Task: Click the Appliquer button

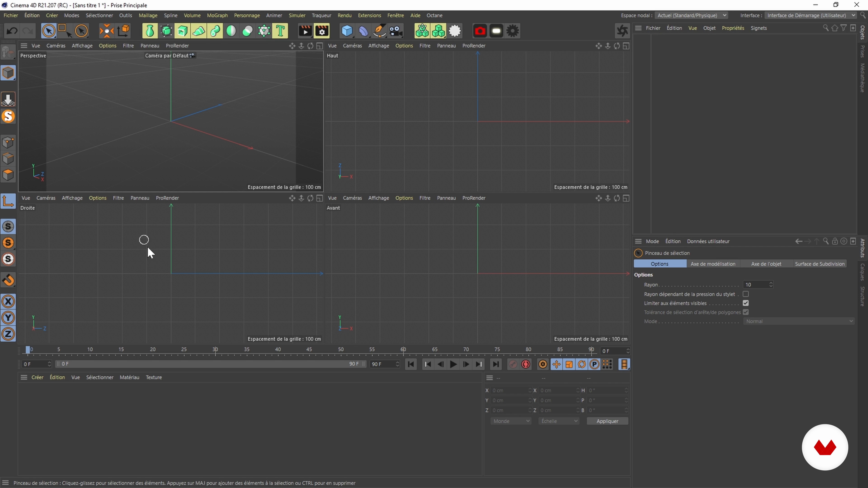Action: pos(607,421)
